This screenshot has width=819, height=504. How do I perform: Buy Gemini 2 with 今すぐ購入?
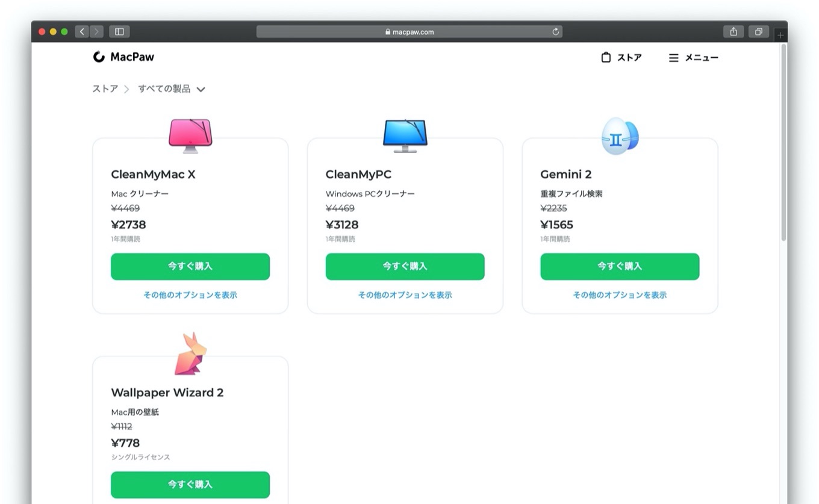pos(620,266)
